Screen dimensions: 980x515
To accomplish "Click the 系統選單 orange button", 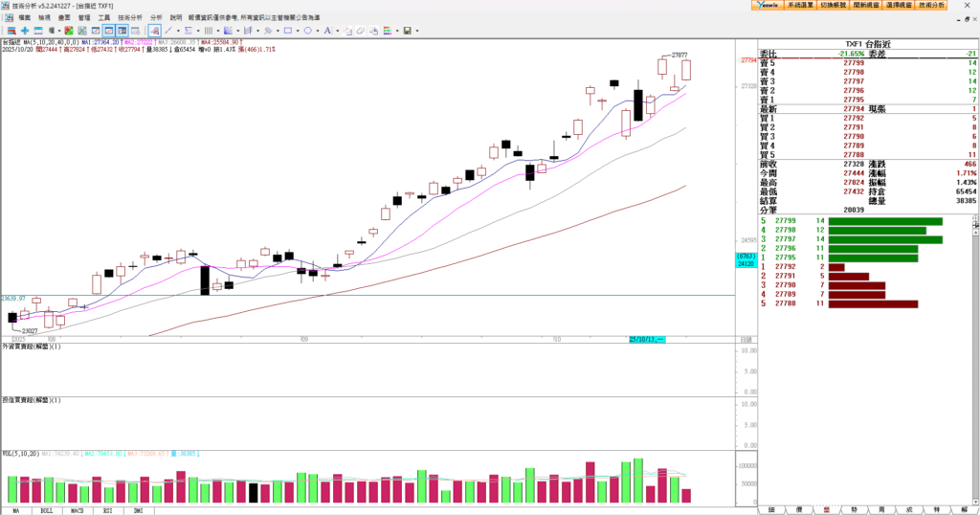I will [x=800, y=5].
